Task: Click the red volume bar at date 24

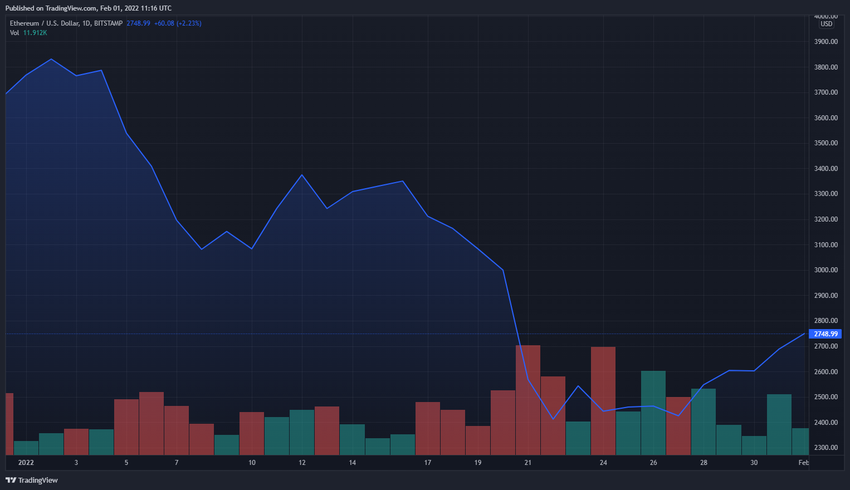Action: coord(603,399)
